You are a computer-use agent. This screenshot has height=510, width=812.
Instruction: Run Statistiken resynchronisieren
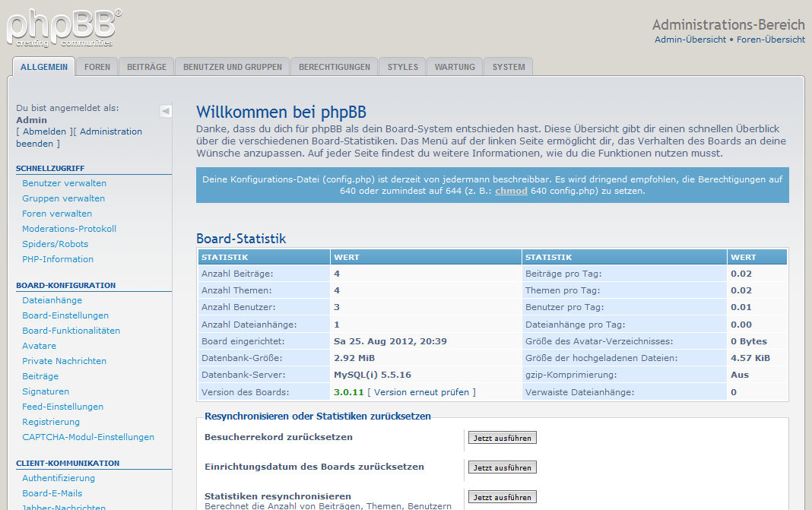click(502, 497)
